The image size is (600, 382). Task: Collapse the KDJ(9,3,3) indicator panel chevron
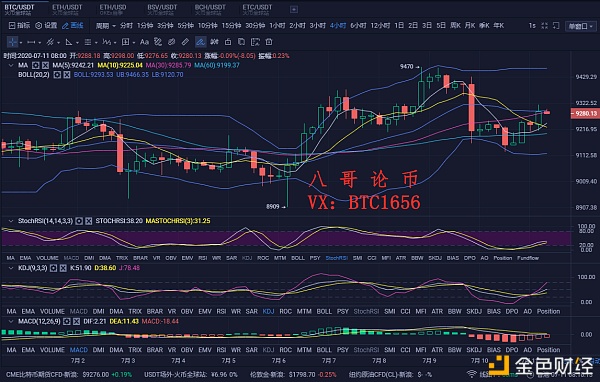coord(11,268)
